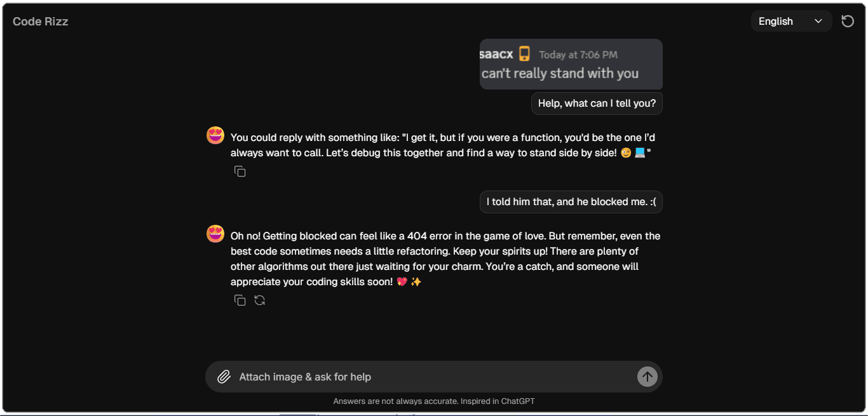Copy the second assistant reply
Screen dimensions: 868x416
(x=240, y=300)
